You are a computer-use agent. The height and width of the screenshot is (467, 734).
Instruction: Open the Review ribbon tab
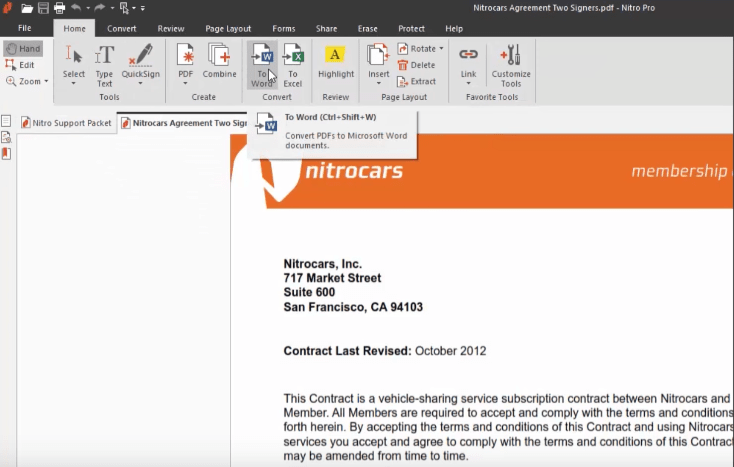click(x=171, y=29)
